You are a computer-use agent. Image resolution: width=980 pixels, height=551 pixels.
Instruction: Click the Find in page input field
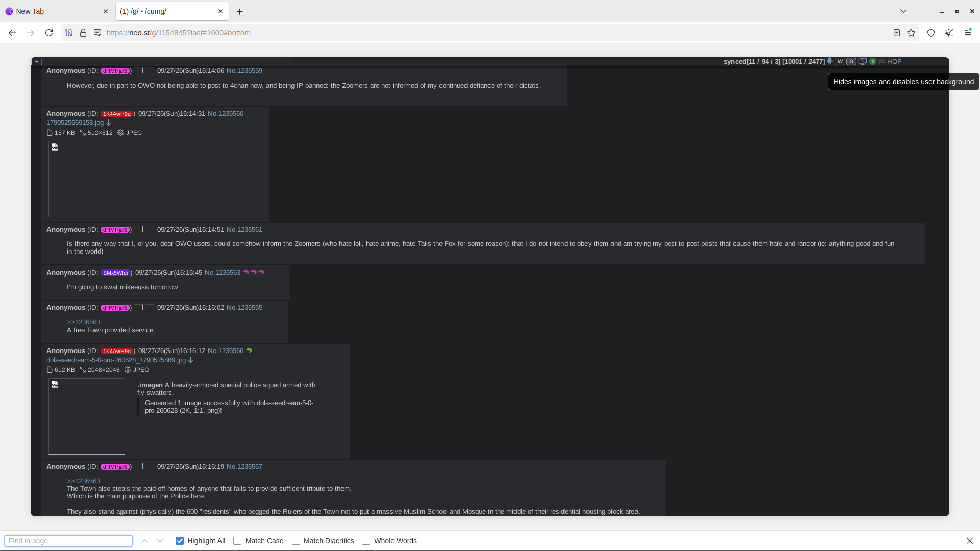[68, 541]
